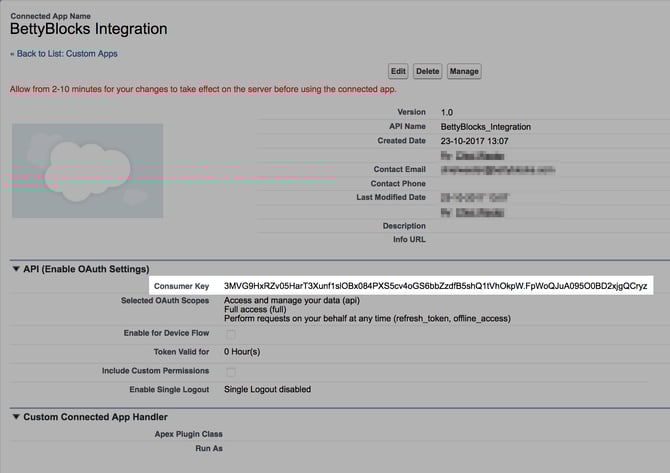Open the Manage button

(x=464, y=71)
